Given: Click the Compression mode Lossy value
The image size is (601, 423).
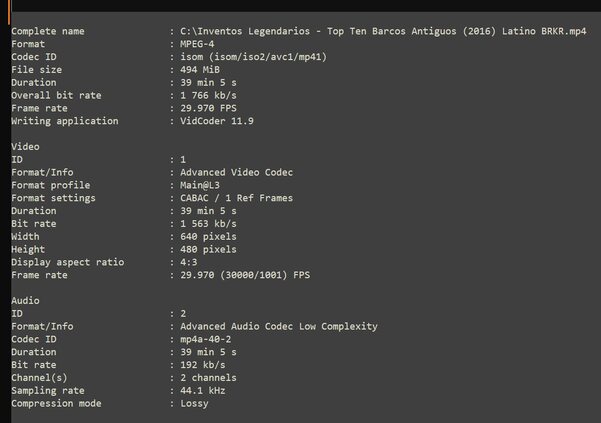Looking at the screenshot, I should [x=194, y=403].
